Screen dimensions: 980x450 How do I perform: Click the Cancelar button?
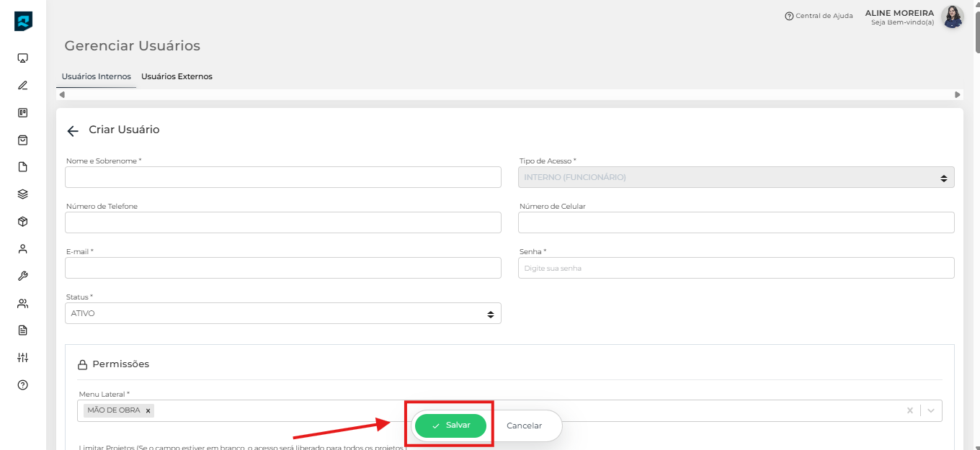click(524, 426)
